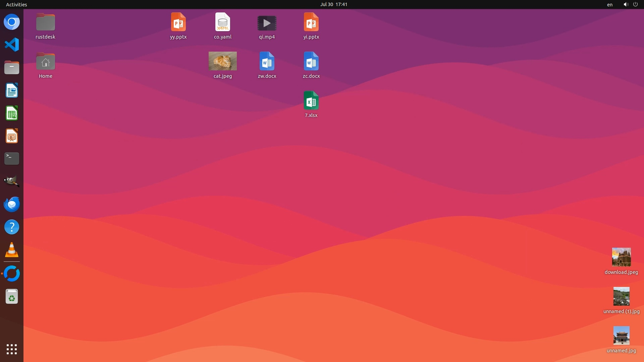The width and height of the screenshot is (644, 362).
Task: Launch the VLC media player
Action: click(12, 250)
